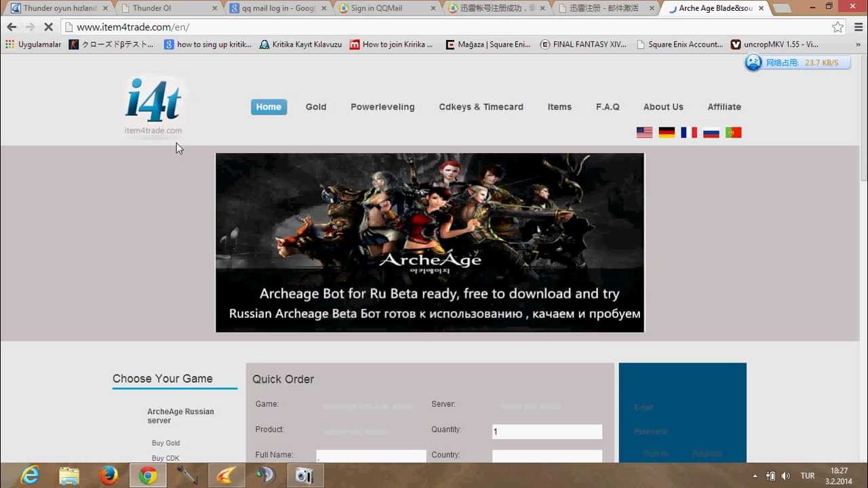
Task: Open uncropMKV 1.55 bookmark
Action: [774, 45]
